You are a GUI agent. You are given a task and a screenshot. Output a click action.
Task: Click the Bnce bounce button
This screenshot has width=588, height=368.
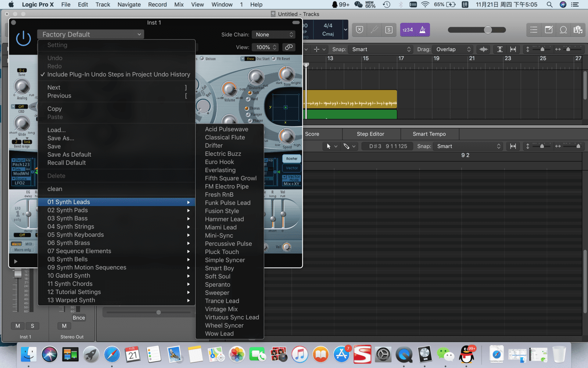(79, 318)
